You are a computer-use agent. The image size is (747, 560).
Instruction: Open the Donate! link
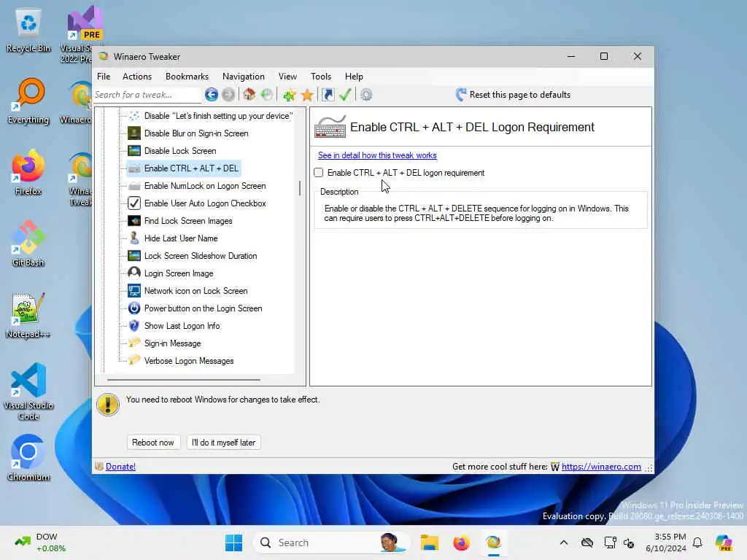(120, 467)
